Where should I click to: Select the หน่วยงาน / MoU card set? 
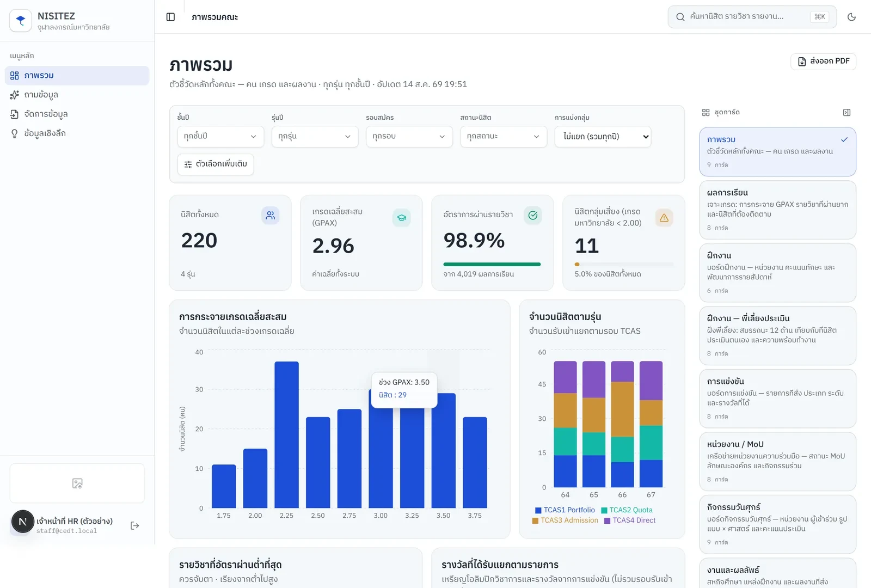[777, 461]
